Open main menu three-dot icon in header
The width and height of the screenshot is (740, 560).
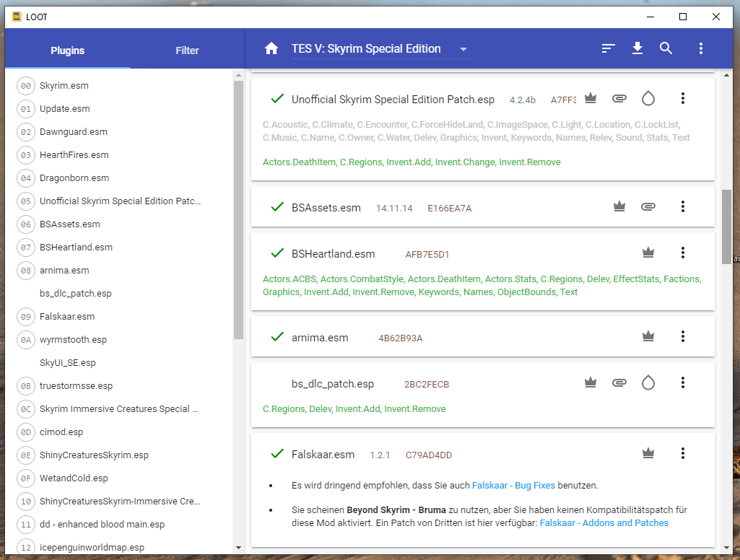click(700, 48)
